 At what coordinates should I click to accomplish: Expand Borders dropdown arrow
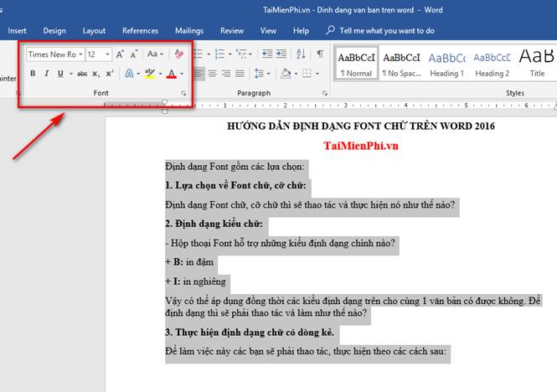317,74
